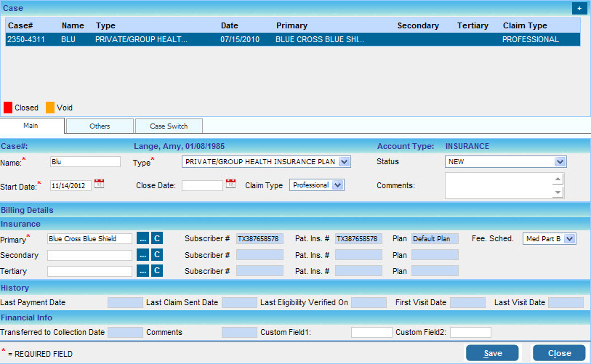Click into the Comments text area
This screenshot has height=364, width=591.
coord(499,185)
